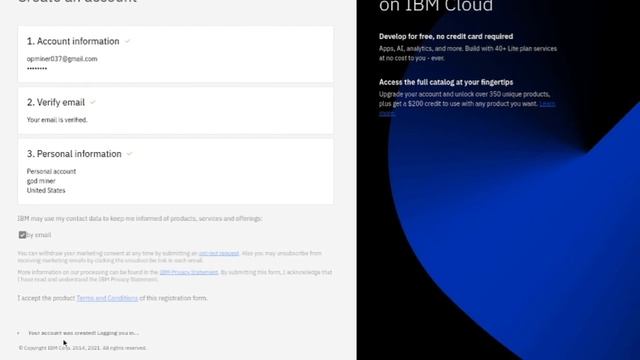The width and height of the screenshot is (640, 360).
Task: Uncheck the 'by email' marketing checkbox
Action: [22, 235]
